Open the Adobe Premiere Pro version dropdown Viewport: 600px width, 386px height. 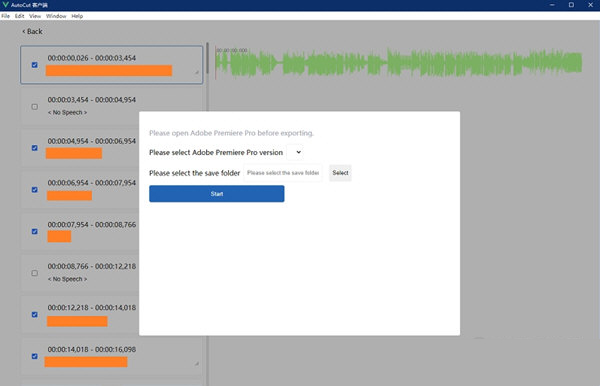[x=295, y=152]
